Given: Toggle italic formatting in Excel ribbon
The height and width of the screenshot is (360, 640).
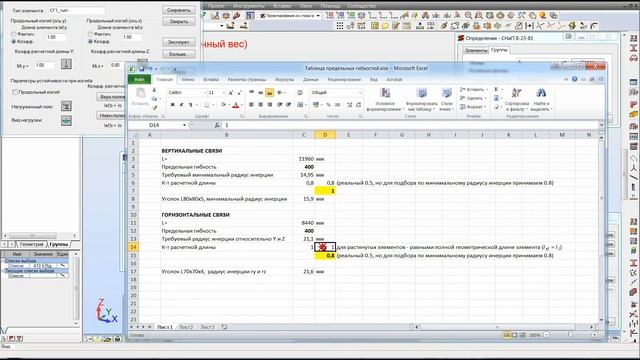Looking at the screenshot, I should click(181, 105).
